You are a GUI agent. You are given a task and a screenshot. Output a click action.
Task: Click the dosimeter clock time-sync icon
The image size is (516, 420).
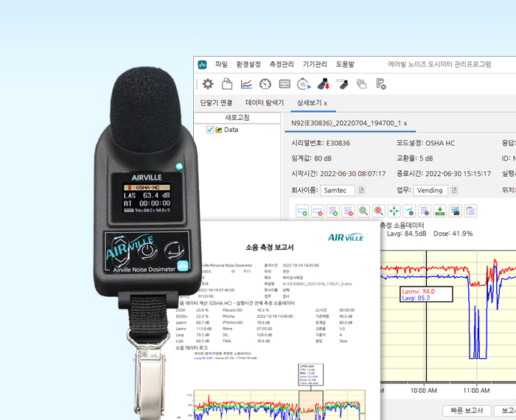point(342,84)
